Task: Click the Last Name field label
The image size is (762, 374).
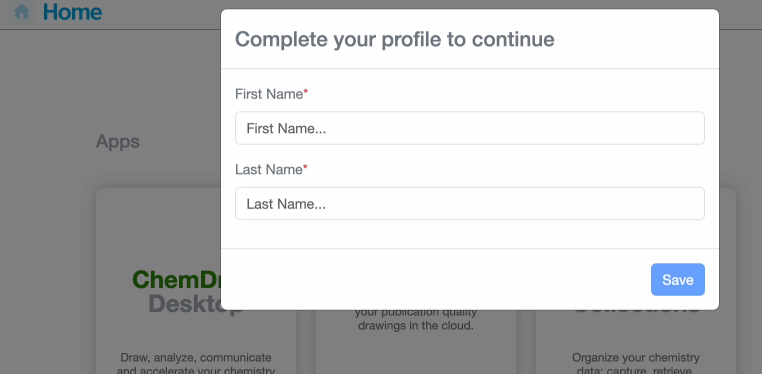Action: [x=269, y=170]
